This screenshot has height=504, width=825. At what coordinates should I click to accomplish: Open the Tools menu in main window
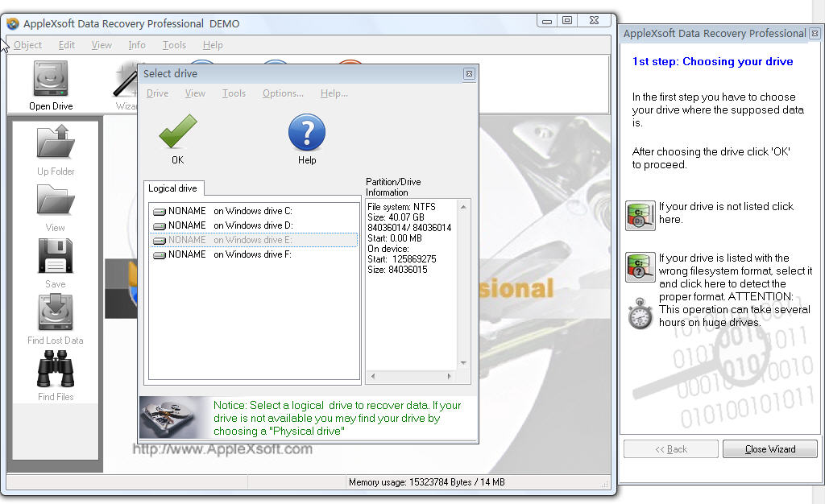174,45
